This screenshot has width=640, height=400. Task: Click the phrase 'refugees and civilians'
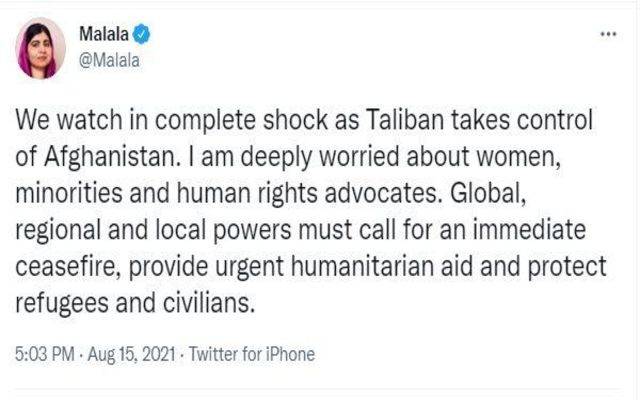[135, 303]
